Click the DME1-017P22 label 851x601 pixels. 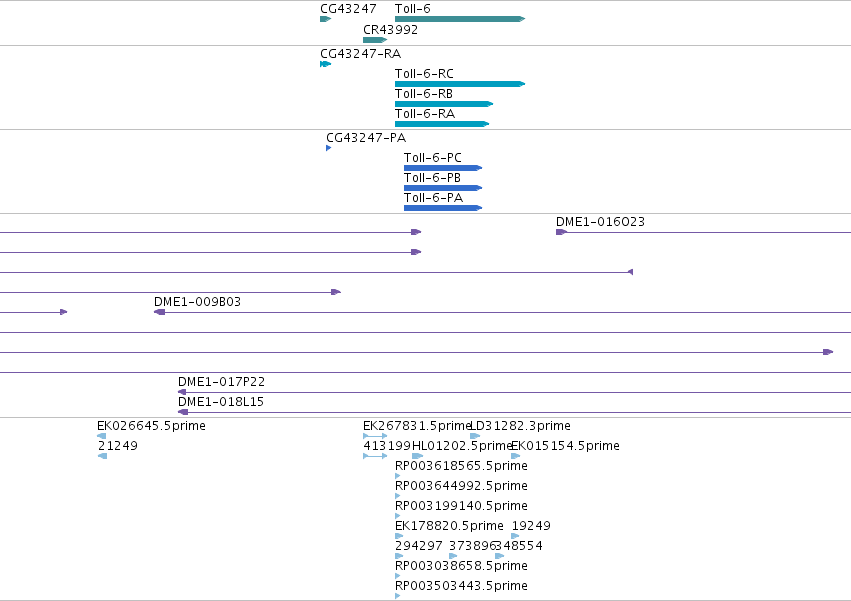pyautogui.click(x=221, y=382)
